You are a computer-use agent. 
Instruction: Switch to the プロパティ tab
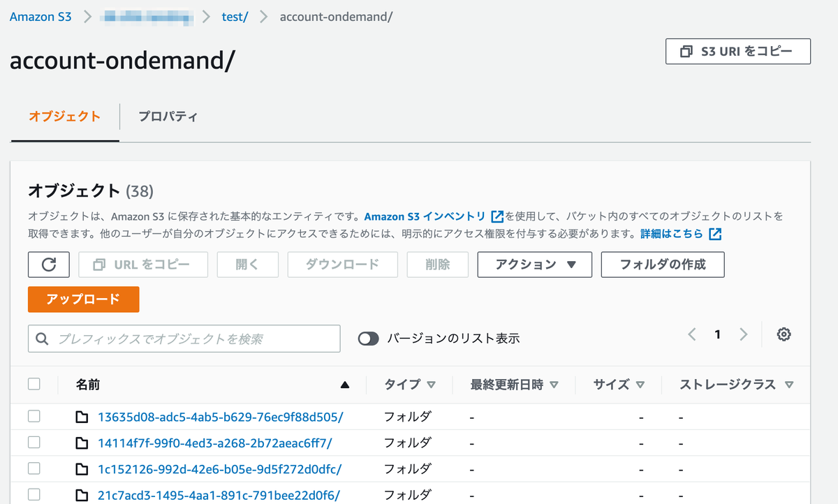pyautogui.click(x=168, y=117)
